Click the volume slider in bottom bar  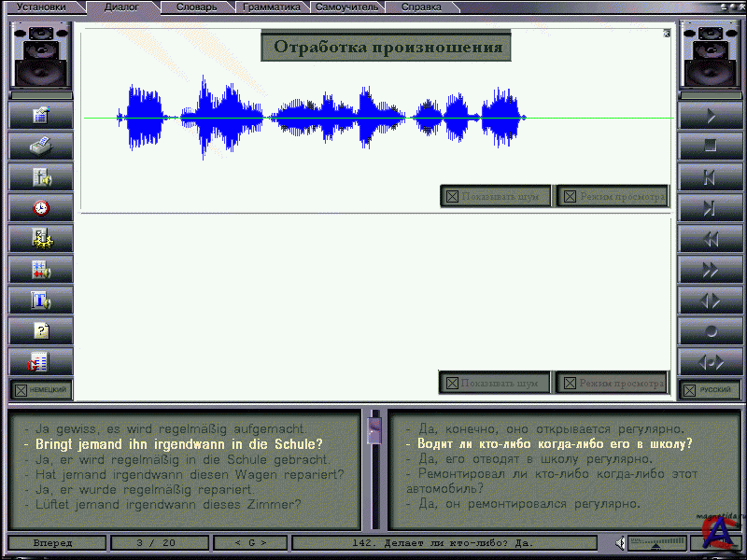click(656, 542)
